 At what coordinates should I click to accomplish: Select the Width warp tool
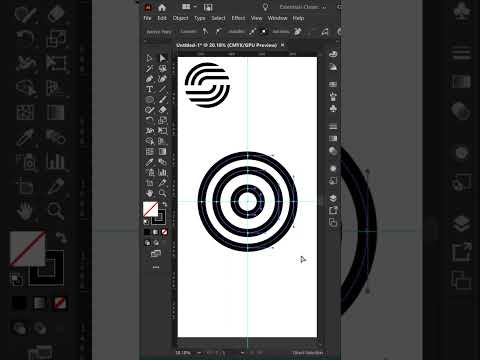coord(149,131)
